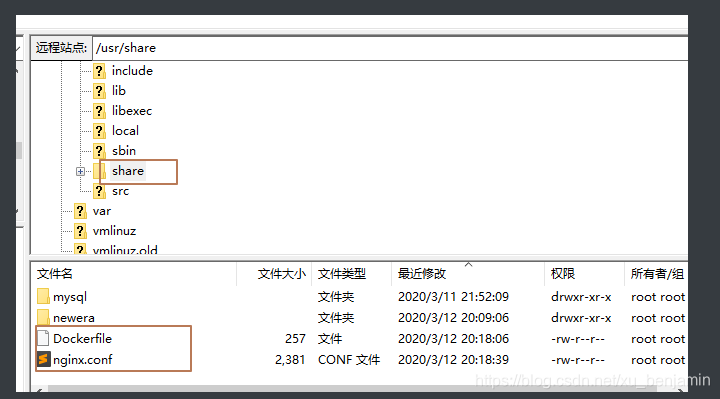This screenshot has height=399, width=720.
Task: Click date 2020/3/12 20:18:39
Action: [453, 360]
